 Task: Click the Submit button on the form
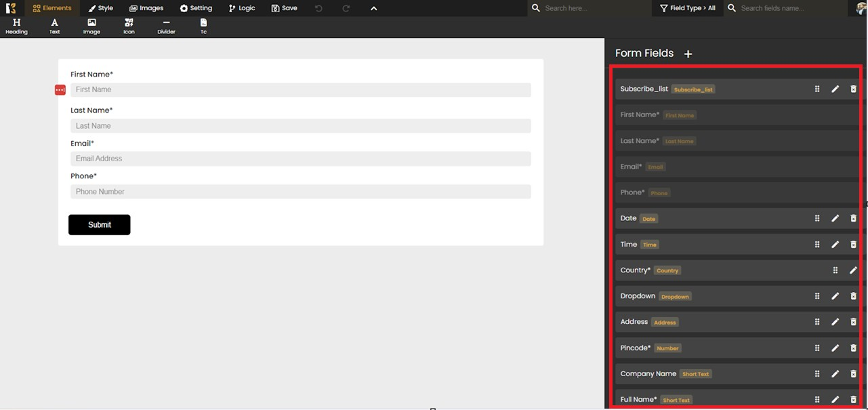pyautogui.click(x=99, y=225)
